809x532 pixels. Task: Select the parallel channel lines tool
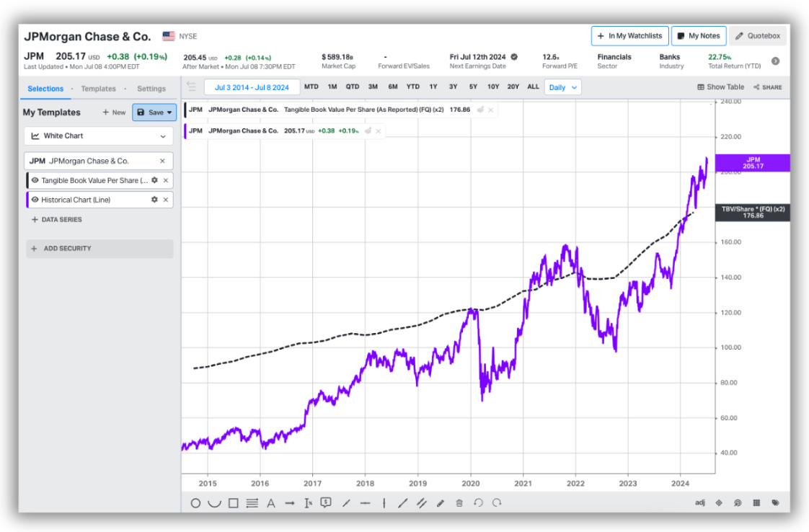[422, 503]
